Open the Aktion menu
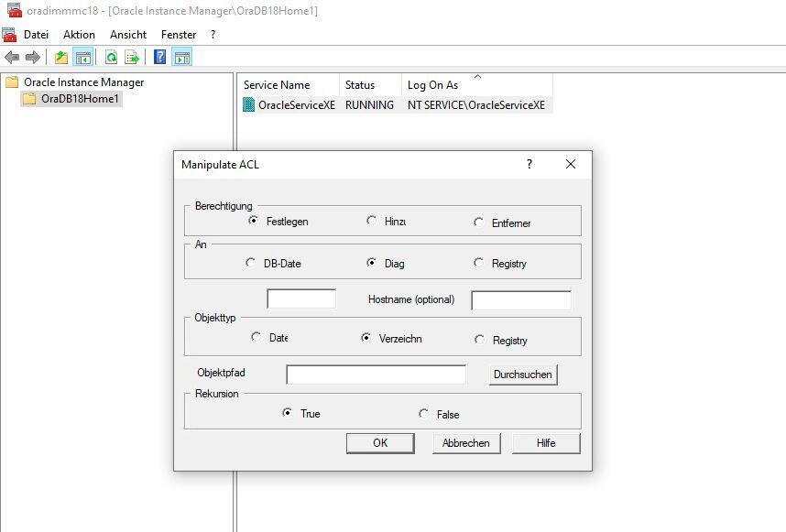Viewport: 786px width, 532px height. coord(79,34)
